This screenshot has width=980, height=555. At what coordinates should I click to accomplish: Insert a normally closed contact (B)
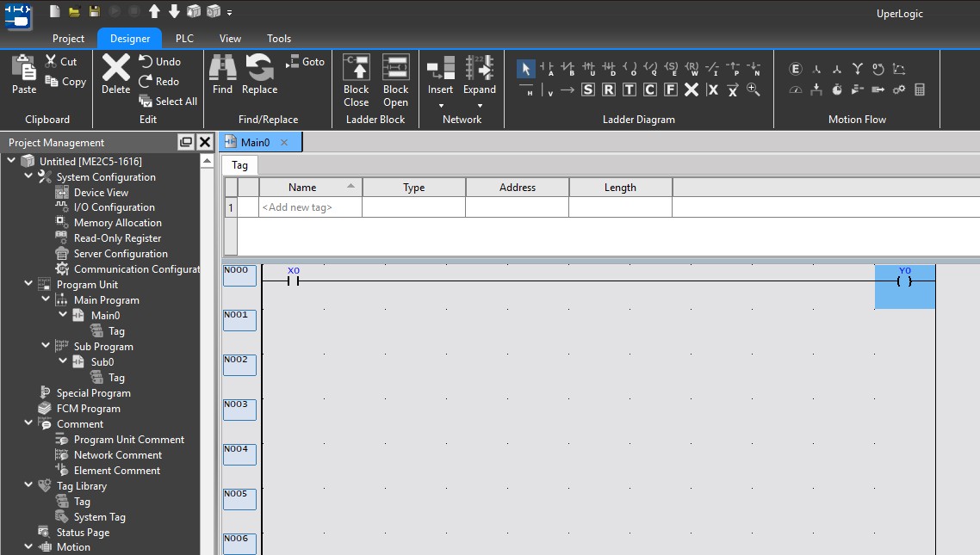(568, 68)
